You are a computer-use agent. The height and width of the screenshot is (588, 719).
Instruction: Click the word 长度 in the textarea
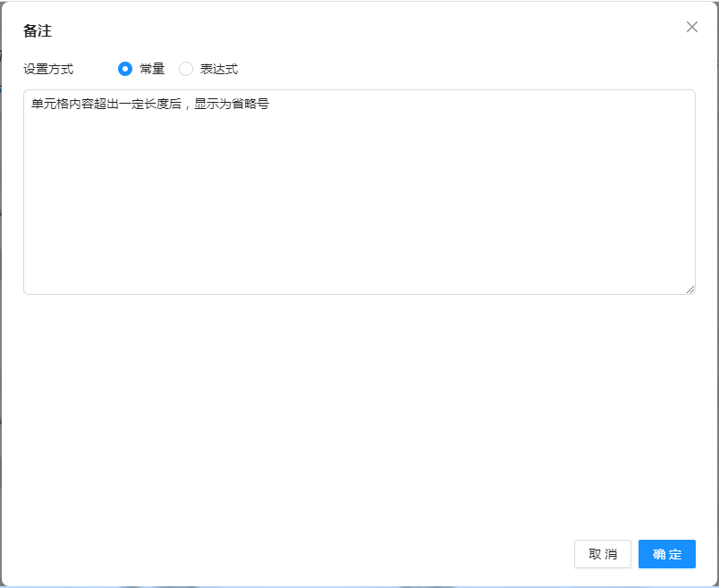coord(156,104)
